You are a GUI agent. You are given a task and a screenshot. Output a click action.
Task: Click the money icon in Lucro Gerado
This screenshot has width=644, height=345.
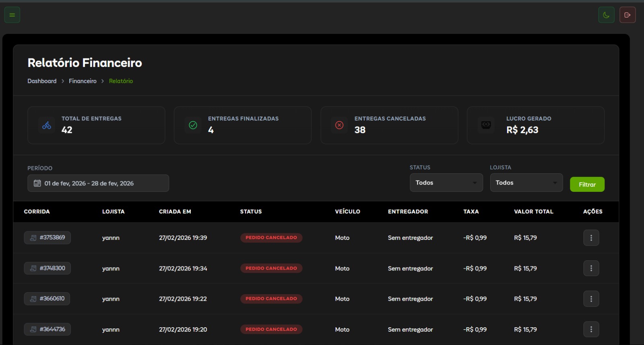click(x=486, y=125)
